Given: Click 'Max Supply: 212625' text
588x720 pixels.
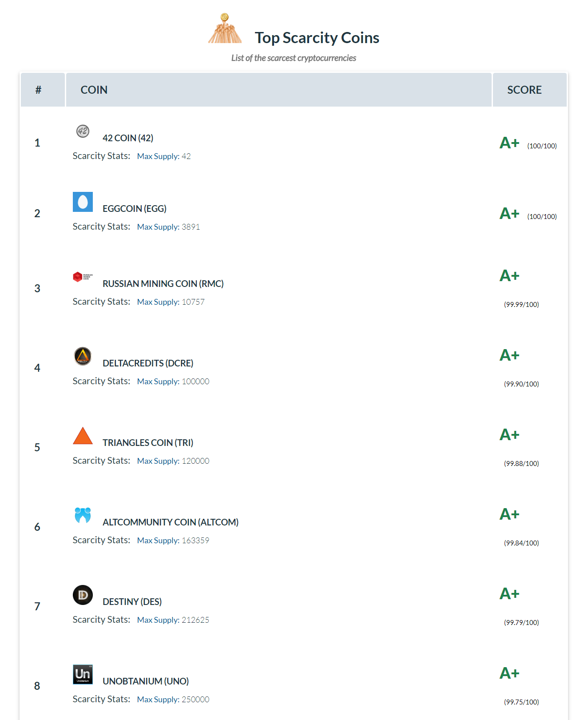Looking at the screenshot, I should coord(173,620).
